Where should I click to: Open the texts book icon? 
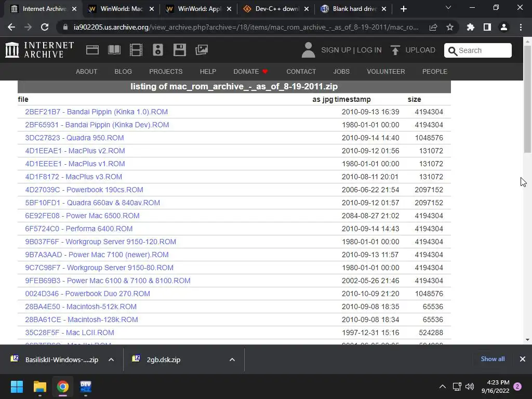point(114,50)
